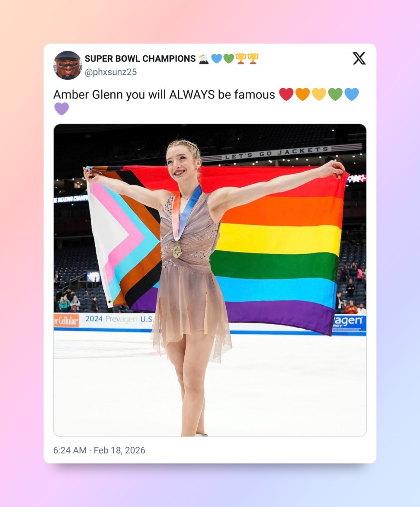Click the green heart emoji in tweet text
Image resolution: width=420 pixels, height=507 pixels.
pyautogui.click(x=335, y=94)
